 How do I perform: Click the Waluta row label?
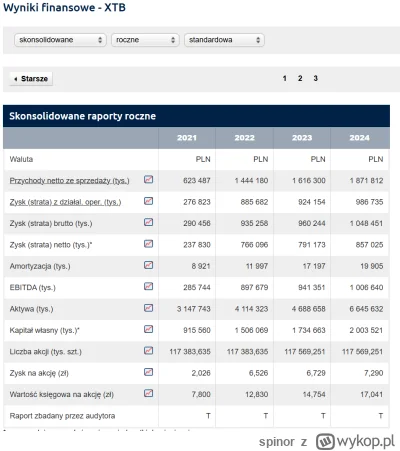tap(21, 159)
